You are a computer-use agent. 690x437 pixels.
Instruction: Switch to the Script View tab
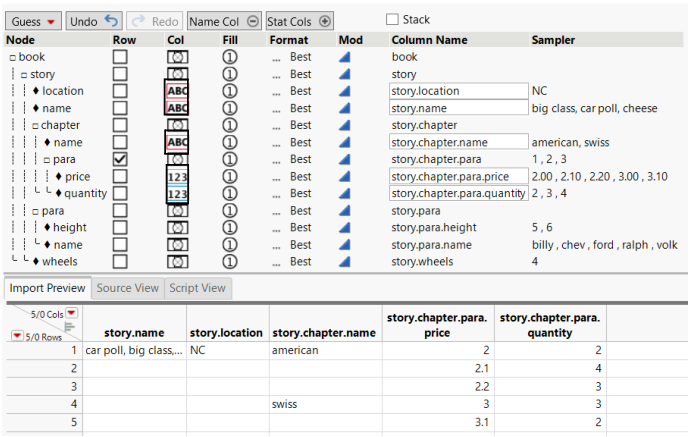[x=196, y=288]
